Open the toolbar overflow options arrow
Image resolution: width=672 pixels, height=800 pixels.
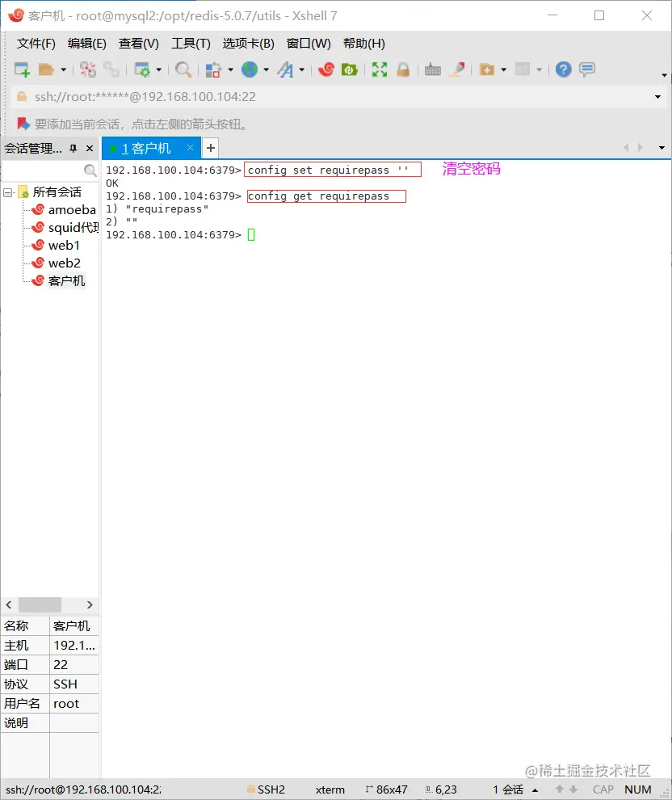point(664,75)
